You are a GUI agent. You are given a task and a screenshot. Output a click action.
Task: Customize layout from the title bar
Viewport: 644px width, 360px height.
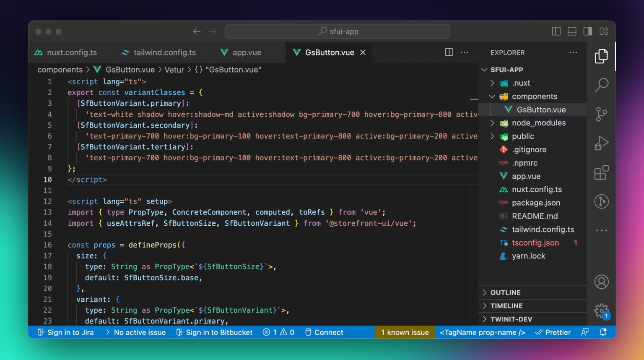(603, 31)
